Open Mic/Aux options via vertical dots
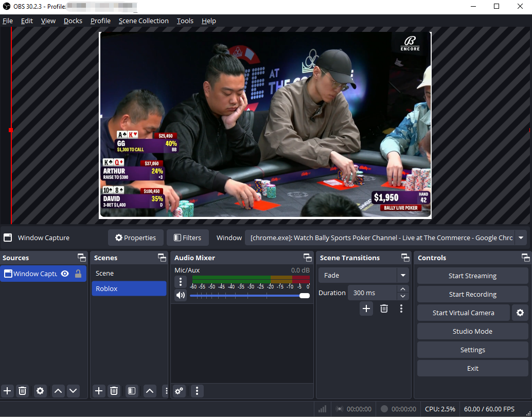Screen dimensions: 532x417 [x=181, y=280]
